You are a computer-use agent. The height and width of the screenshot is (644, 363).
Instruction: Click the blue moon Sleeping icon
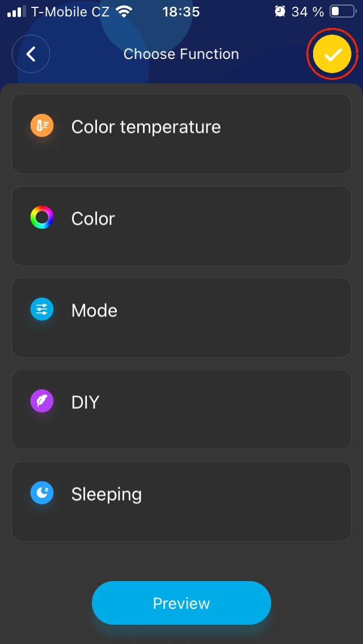[42, 493]
